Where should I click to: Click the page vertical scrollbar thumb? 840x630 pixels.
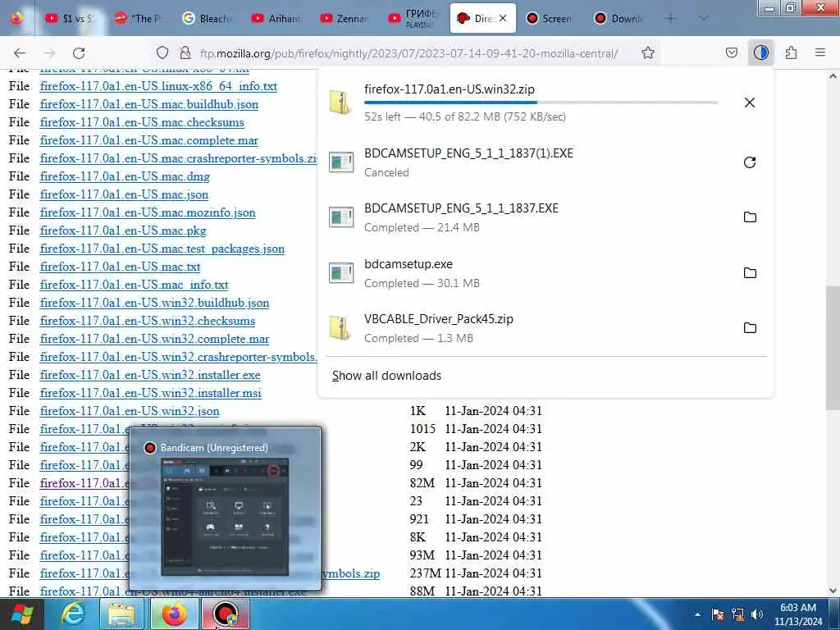point(833,348)
